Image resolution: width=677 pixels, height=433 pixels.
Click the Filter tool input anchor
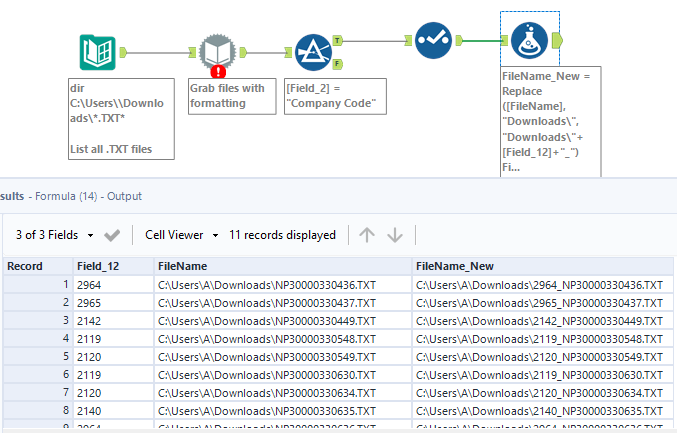coord(288,53)
